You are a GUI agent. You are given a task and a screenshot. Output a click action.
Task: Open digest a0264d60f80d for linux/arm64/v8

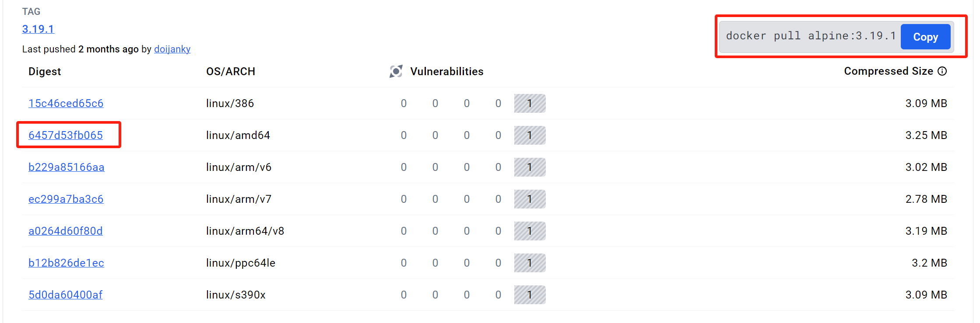pyautogui.click(x=66, y=231)
